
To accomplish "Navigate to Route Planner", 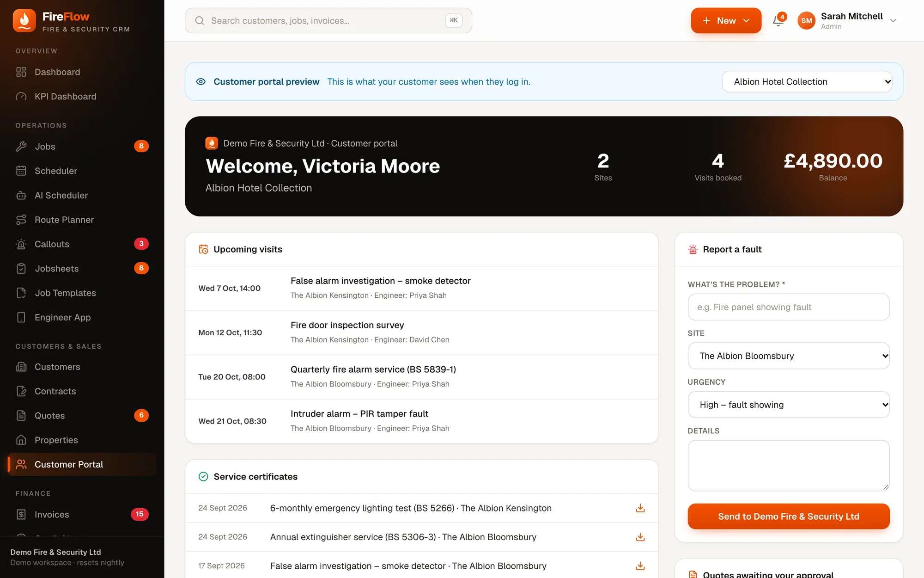I will coord(82,220).
